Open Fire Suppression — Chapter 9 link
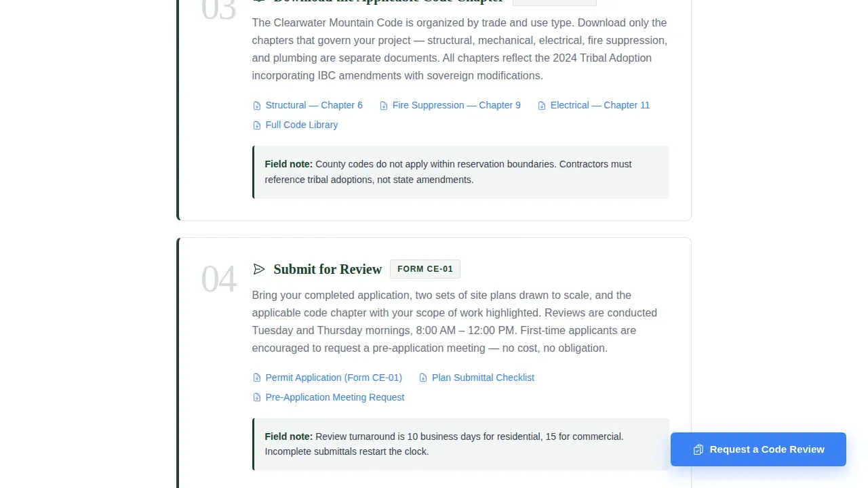 click(x=456, y=105)
